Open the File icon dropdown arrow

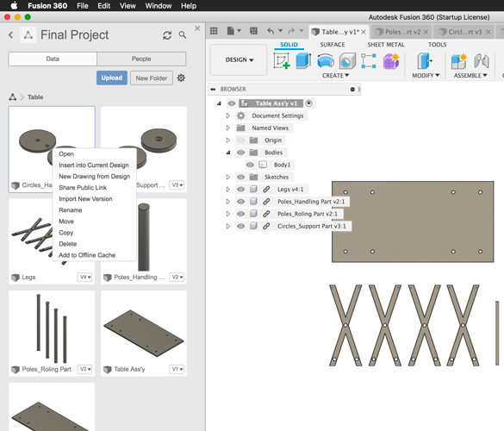coord(239,31)
